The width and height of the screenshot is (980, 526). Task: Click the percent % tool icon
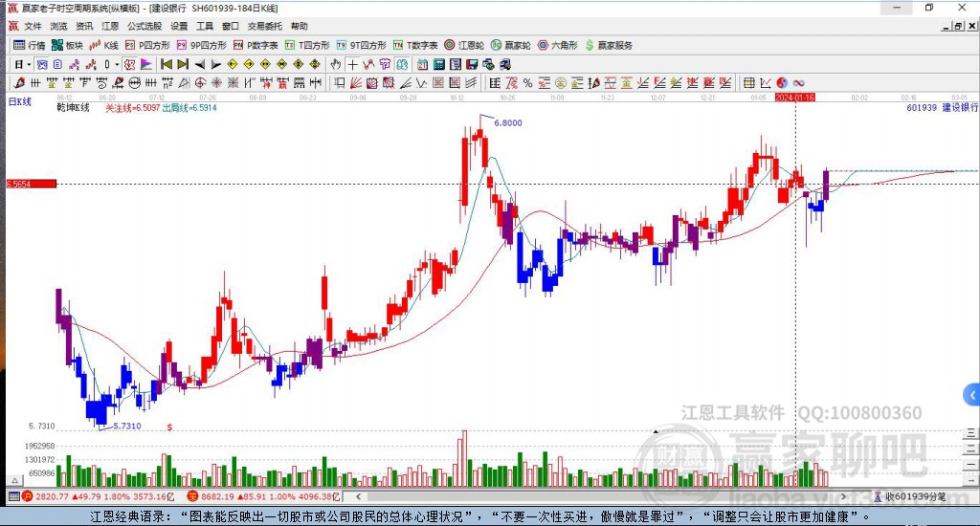pyautogui.click(x=528, y=82)
